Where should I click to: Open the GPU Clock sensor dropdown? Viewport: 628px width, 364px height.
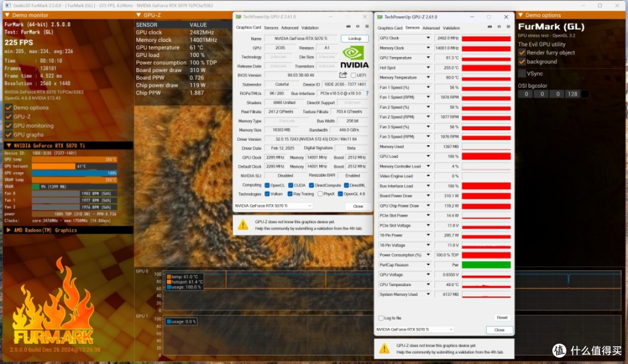(428, 38)
